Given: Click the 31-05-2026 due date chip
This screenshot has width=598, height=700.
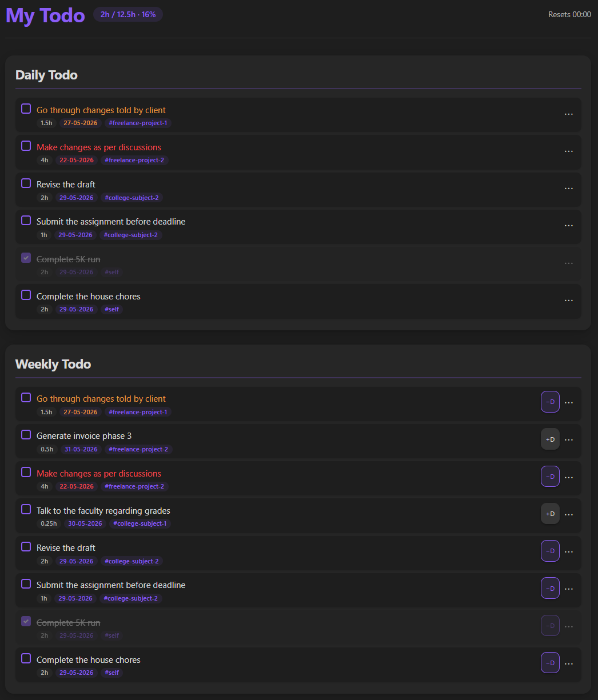Looking at the screenshot, I should pyautogui.click(x=81, y=449).
